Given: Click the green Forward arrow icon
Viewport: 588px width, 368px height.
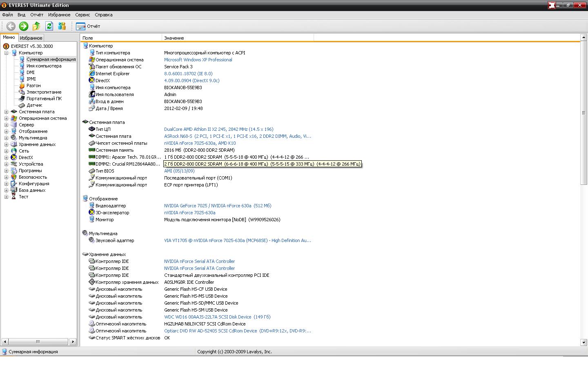Looking at the screenshot, I should (x=24, y=26).
